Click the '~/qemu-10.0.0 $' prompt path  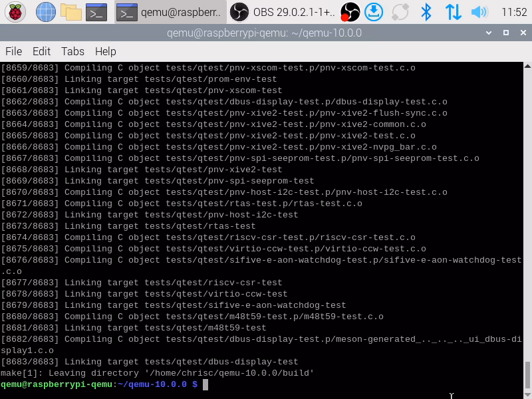coord(158,384)
